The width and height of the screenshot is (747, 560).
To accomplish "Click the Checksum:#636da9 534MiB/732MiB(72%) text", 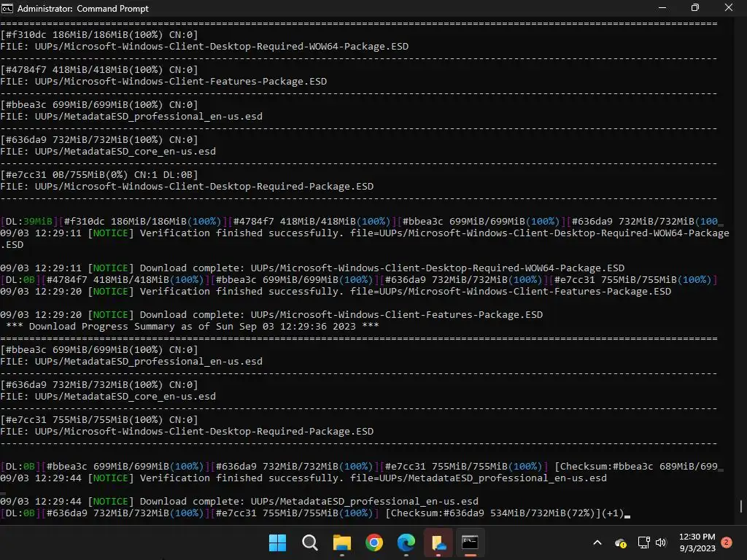I will coord(493,513).
